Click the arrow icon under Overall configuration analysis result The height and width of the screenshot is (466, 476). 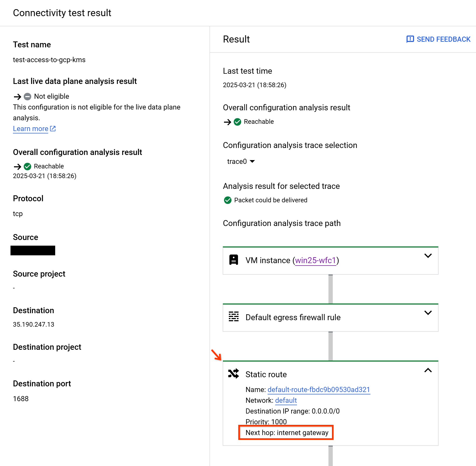[x=17, y=167]
